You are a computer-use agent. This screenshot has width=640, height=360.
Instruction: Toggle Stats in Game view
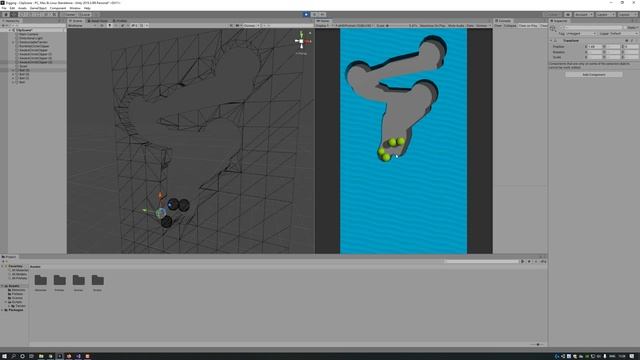[x=470, y=26]
